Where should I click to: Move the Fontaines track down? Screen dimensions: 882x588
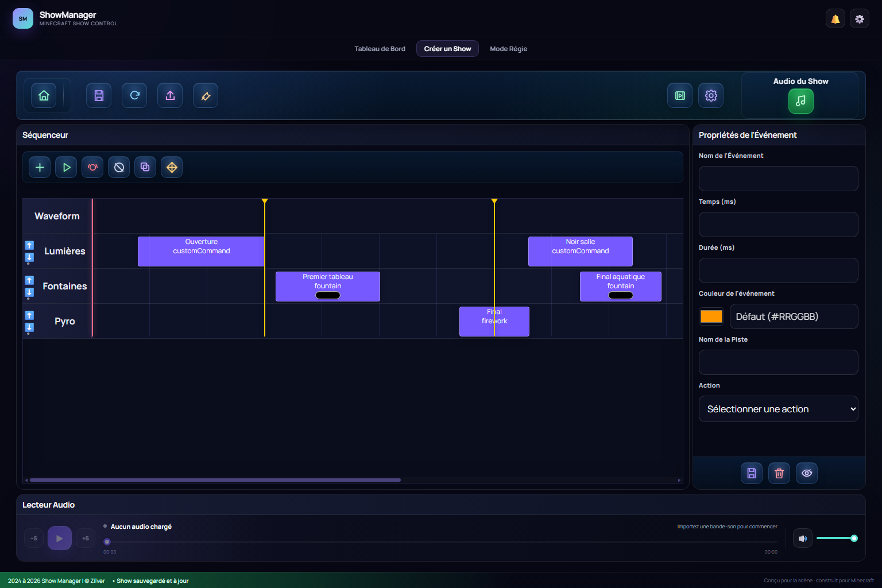click(x=29, y=292)
